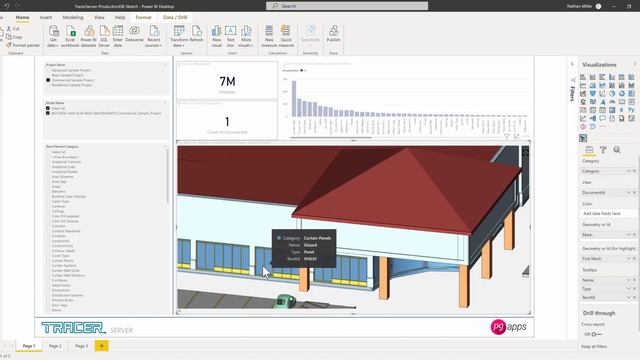Click the Add data fields here well
This screenshot has height=360, width=640.
point(607,213)
